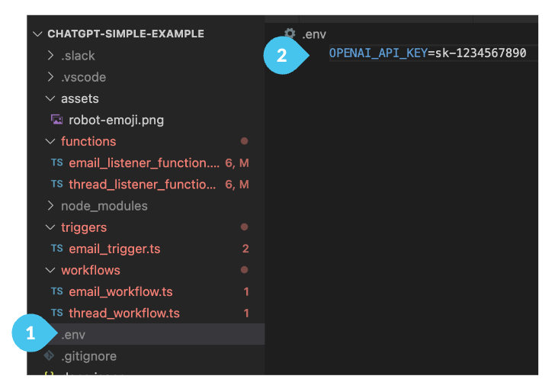Click the gear icon beside .env tab
The image size is (555, 392).
pos(290,34)
